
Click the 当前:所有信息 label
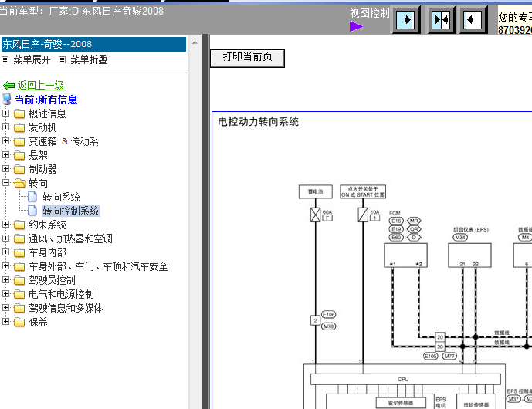46,100
